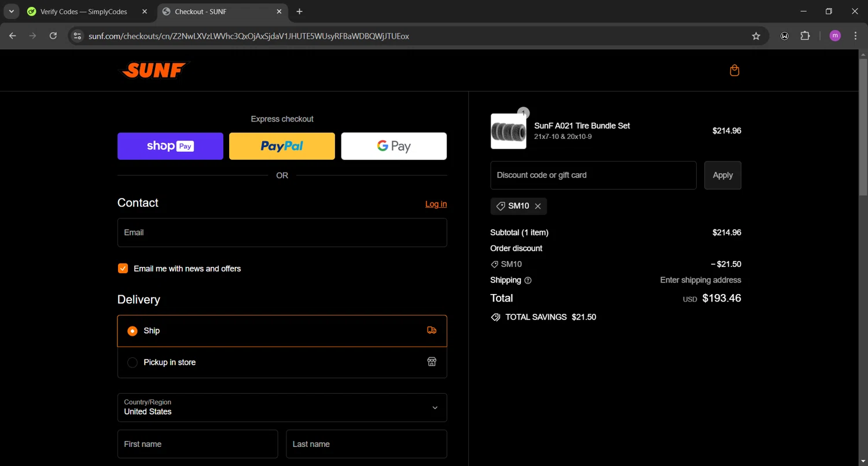Select the Ship delivery option

click(282, 331)
